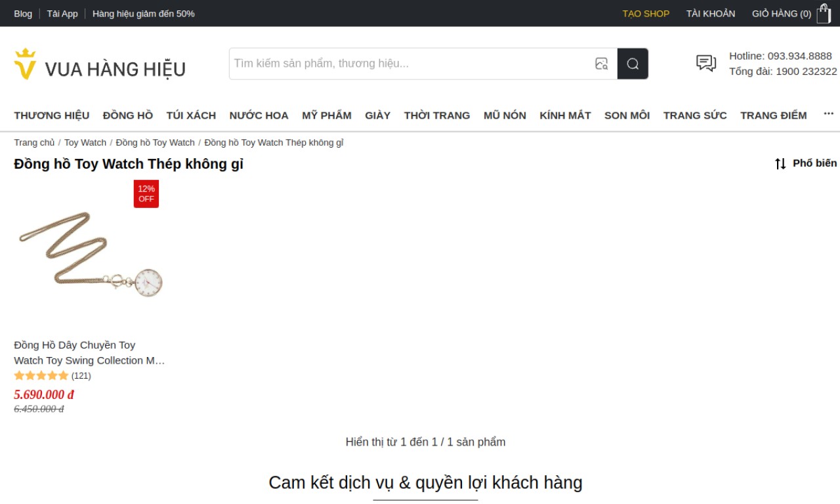This screenshot has width=840, height=504.
Task: Open SON MÔI category menu
Action: (627, 115)
